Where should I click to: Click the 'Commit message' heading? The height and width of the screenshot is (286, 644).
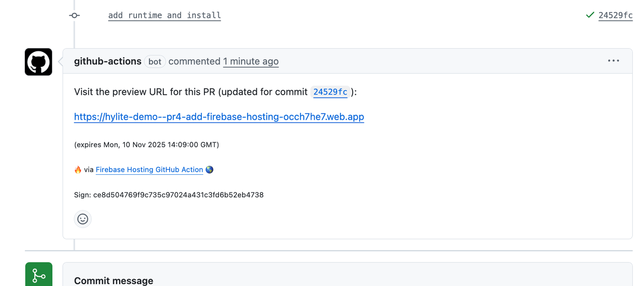pyautogui.click(x=113, y=280)
